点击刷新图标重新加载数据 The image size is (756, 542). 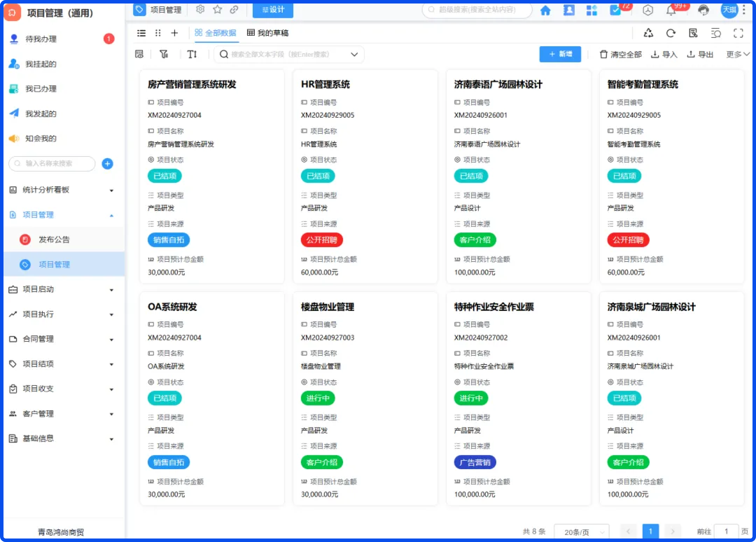671,33
